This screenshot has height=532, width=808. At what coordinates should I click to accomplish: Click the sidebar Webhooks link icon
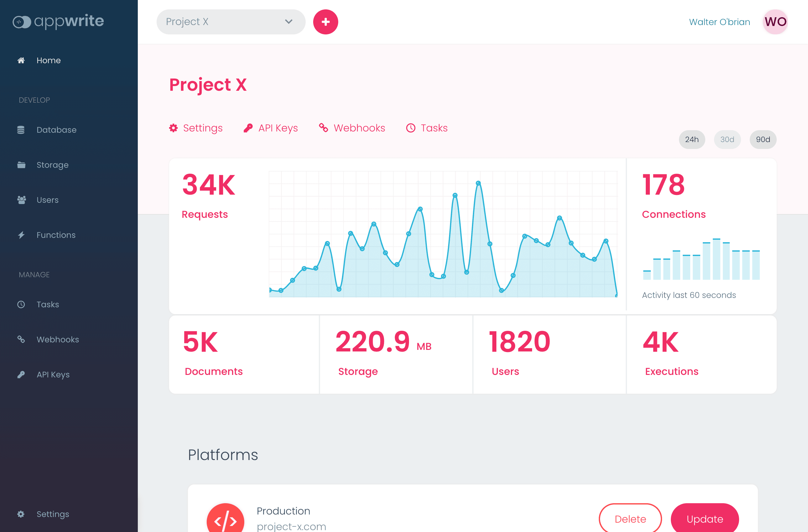point(21,339)
